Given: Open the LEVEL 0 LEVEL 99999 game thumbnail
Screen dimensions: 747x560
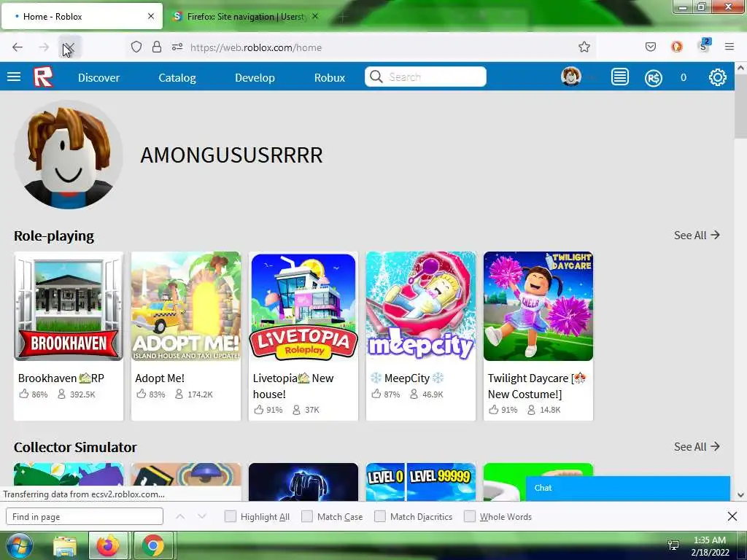Looking at the screenshot, I should point(421,481).
